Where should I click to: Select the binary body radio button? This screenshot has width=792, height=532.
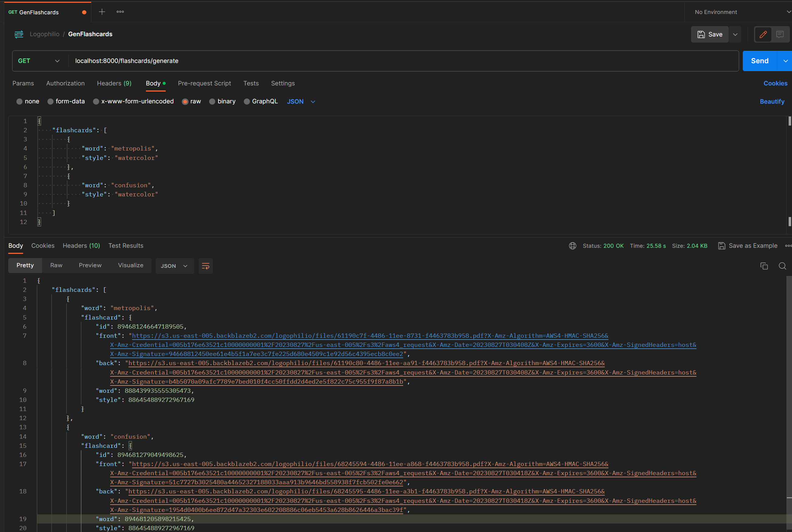click(x=213, y=102)
